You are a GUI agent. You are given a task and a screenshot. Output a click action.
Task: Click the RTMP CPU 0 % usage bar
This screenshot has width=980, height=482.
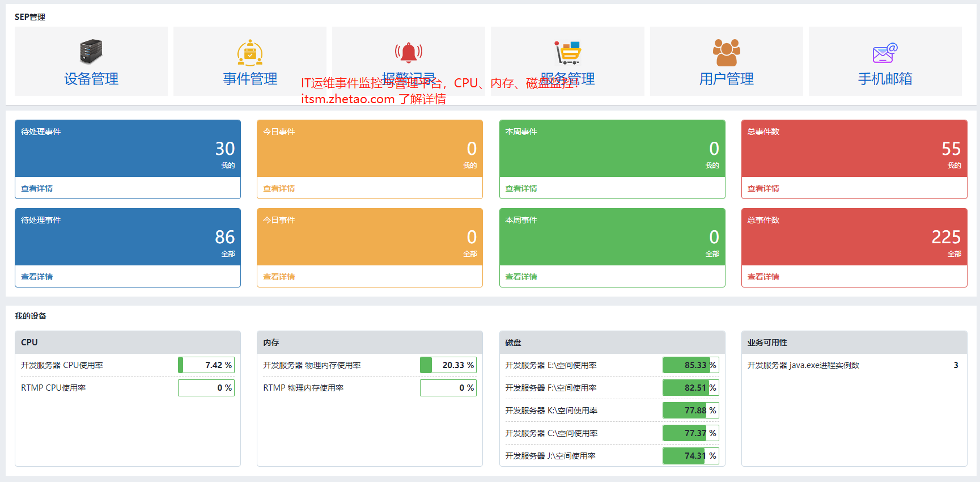coord(206,388)
